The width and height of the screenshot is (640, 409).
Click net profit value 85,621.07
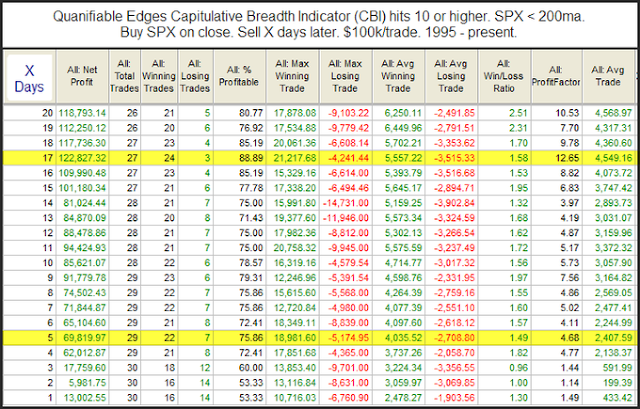(x=84, y=263)
